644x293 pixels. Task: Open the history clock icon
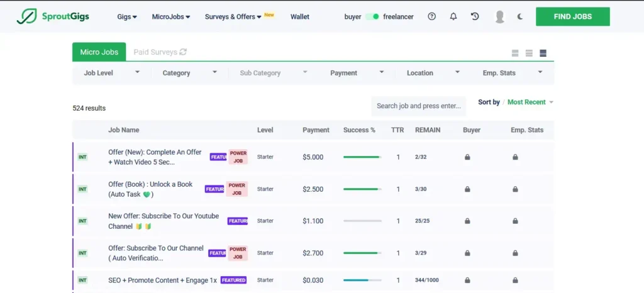(x=475, y=17)
